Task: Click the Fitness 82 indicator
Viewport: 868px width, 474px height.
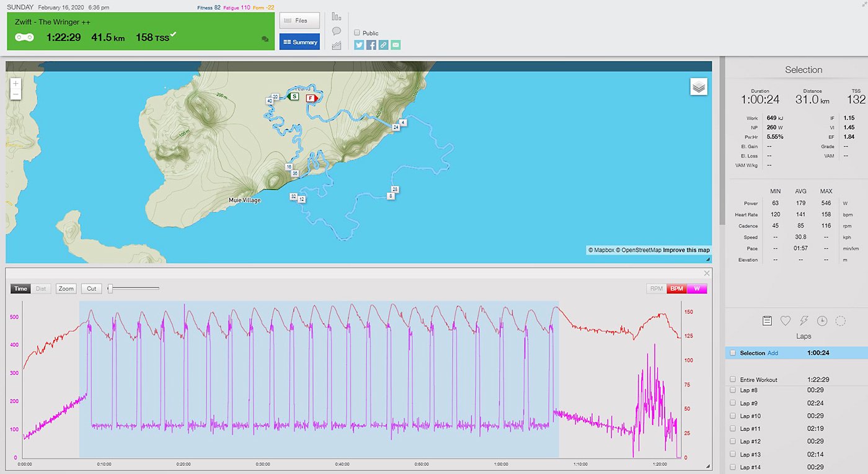Action: 208,7
